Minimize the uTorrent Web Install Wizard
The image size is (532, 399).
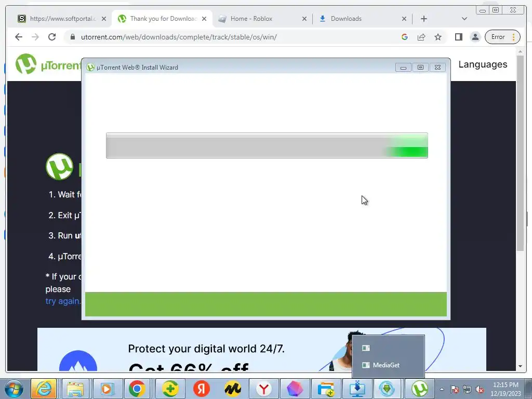click(403, 68)
